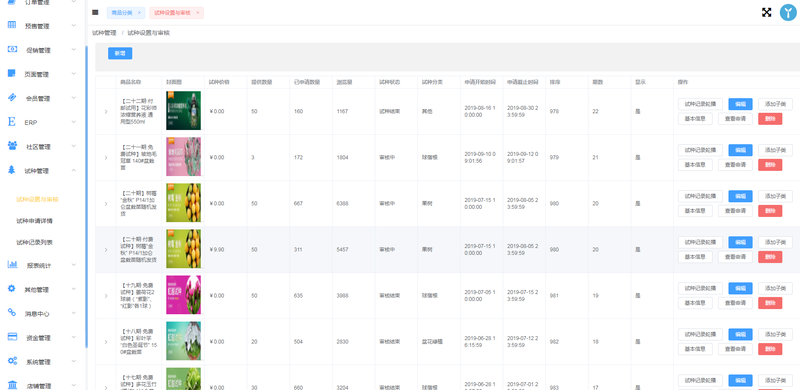Click the fullscreen expand icon
Screen dimensions: 800x390
766,12
